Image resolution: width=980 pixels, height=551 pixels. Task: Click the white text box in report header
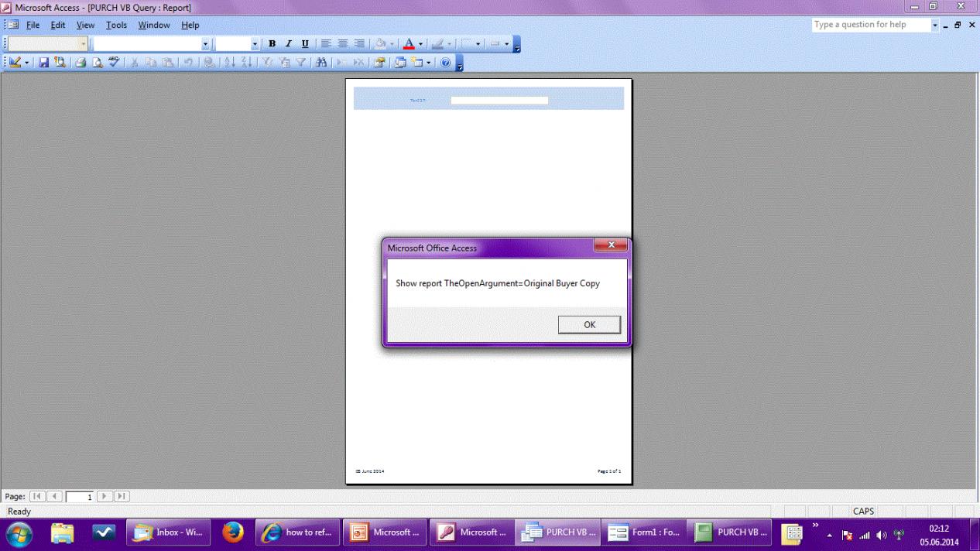pos(499,100)
